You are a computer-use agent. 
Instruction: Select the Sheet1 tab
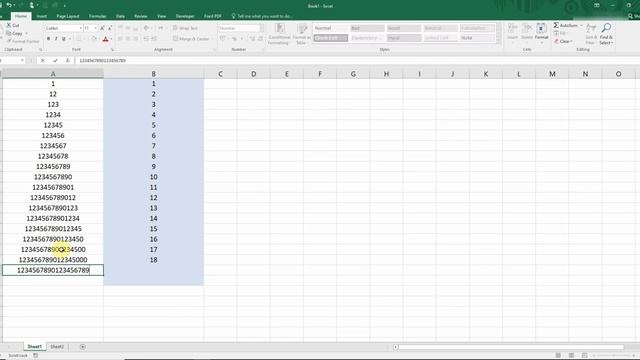pyautogui.click(x=34, y=347)
